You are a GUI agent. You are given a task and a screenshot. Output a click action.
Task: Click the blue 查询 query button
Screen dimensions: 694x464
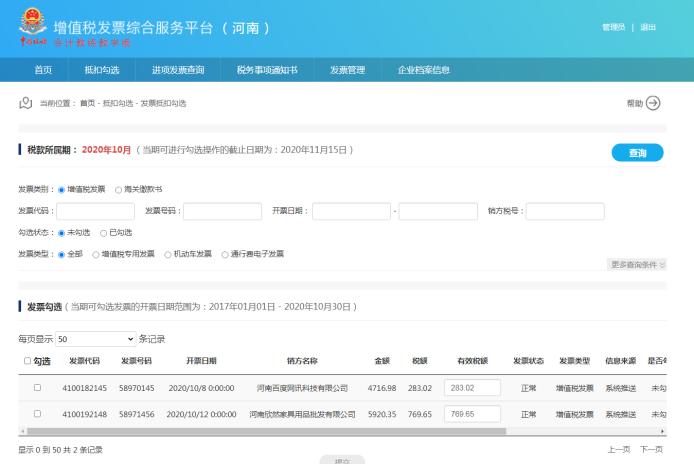pos(637,153)
